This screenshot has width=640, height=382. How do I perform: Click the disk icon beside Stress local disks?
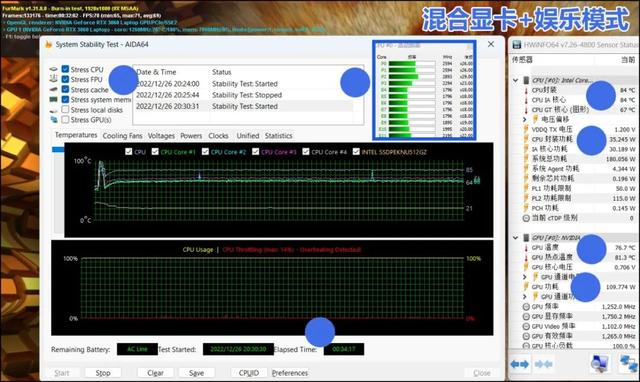[53, 110]
